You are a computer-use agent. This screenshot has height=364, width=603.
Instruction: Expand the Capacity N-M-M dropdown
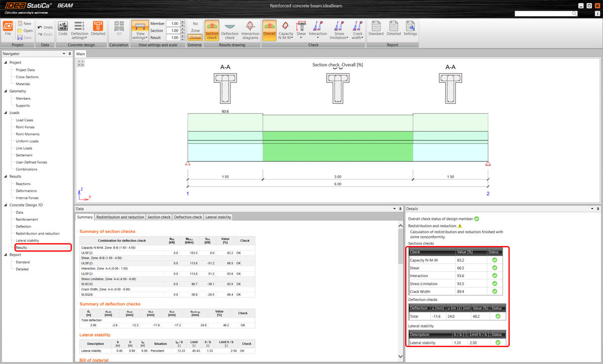[x=292, y=37]
